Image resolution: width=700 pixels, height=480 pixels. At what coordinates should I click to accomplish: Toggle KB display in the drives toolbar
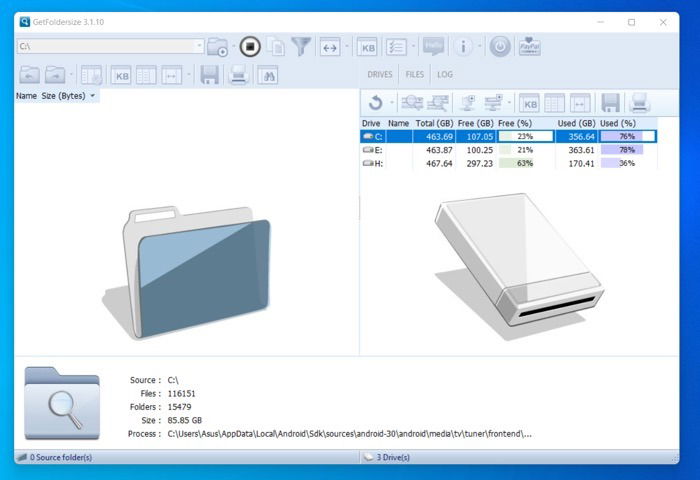pos(529,103)
